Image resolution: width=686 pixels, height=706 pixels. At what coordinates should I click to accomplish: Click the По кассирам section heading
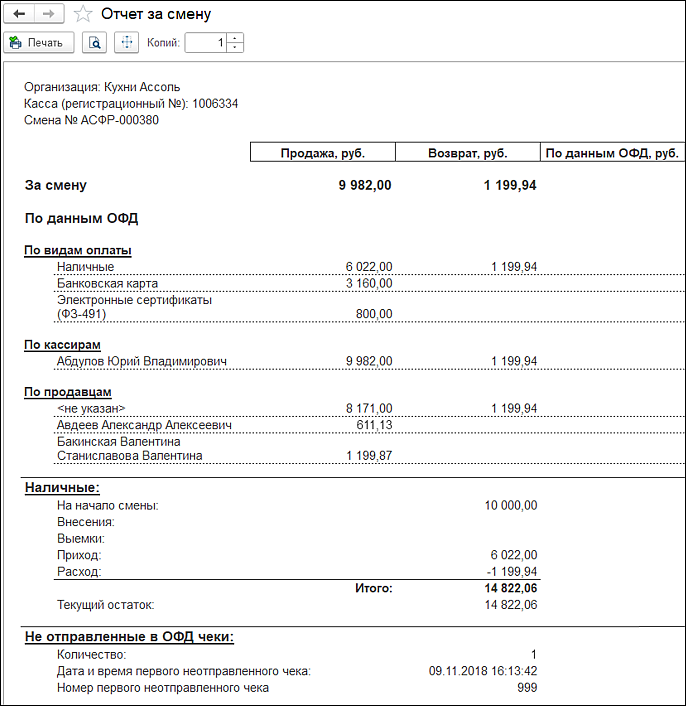coord(63,345)
